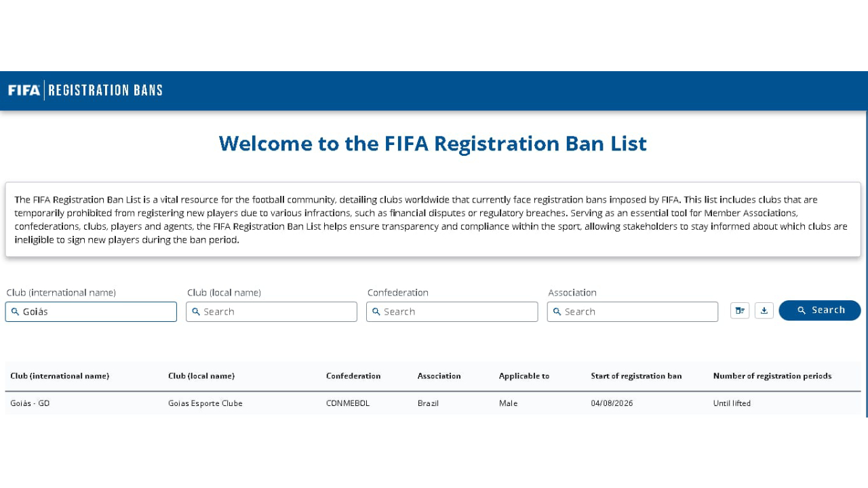Click the FIFA logo in header
Image resolution: width=868 pixels, height=488 pixels.
[24, 90]
